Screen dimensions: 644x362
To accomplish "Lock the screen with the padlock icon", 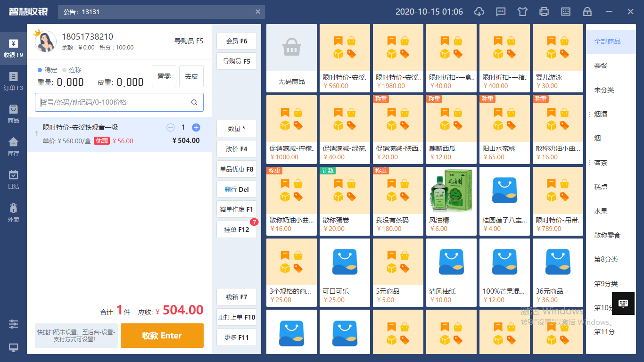I will [x=587, y=12].
